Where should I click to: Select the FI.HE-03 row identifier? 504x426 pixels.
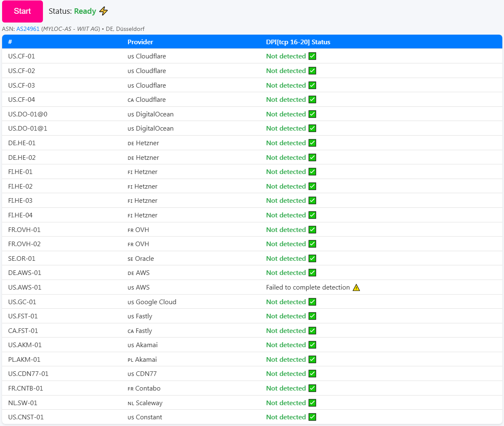tap(20, 200)
